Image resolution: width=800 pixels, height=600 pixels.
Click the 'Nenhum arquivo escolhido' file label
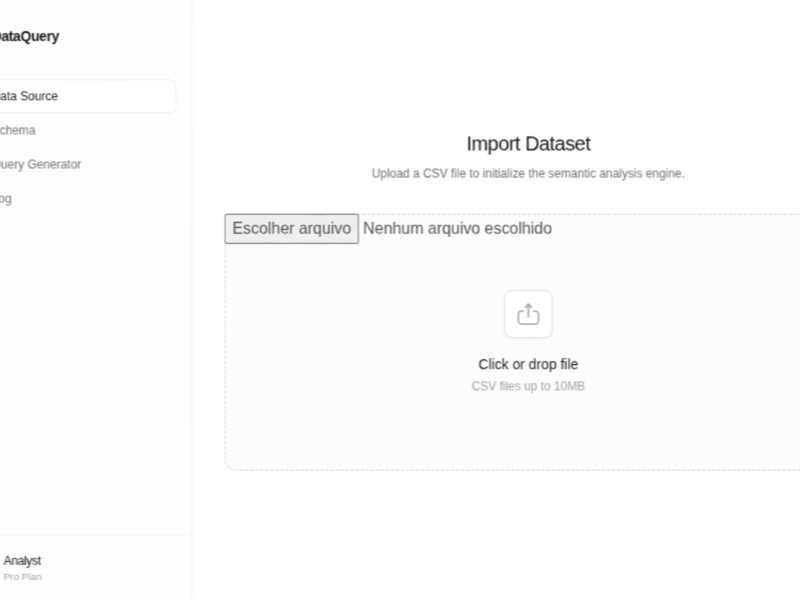click(x=457, y=229)
